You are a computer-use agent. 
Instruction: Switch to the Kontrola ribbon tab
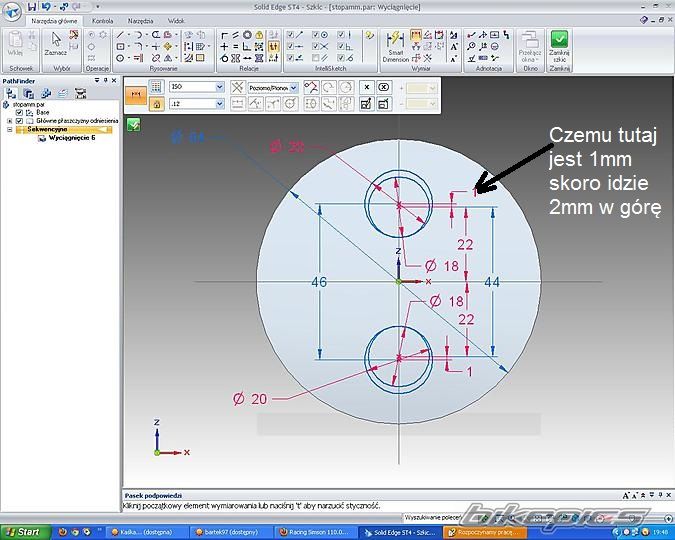pos(102,20)
